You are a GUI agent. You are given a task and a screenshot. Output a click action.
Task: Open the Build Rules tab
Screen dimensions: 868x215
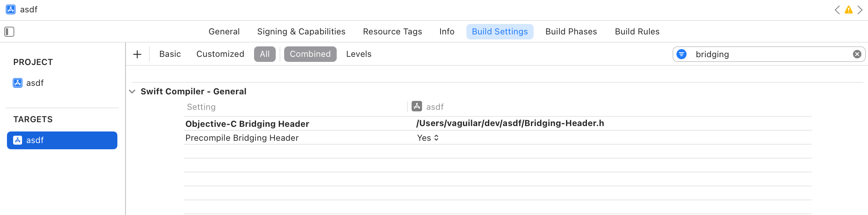tap(637, 32)
